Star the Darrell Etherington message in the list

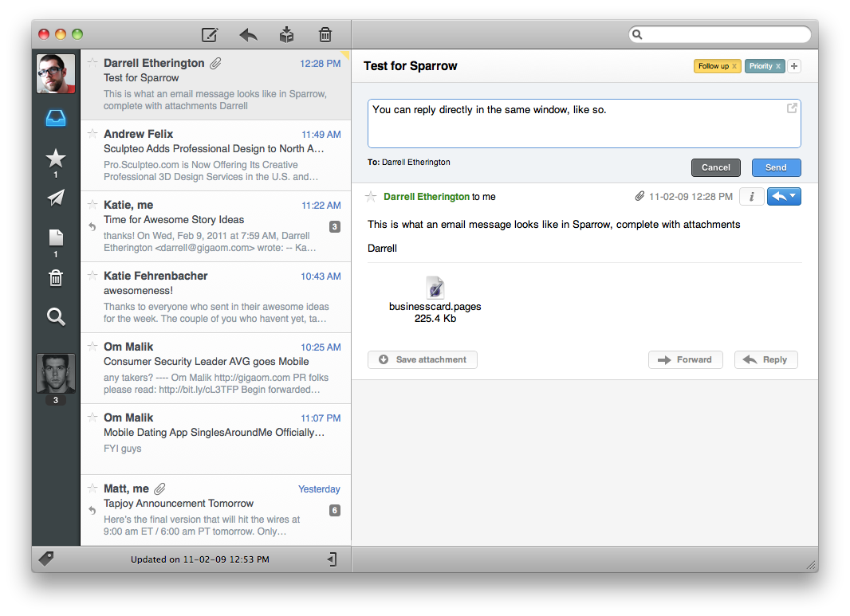pyautogui.click(x=92, y=63)
